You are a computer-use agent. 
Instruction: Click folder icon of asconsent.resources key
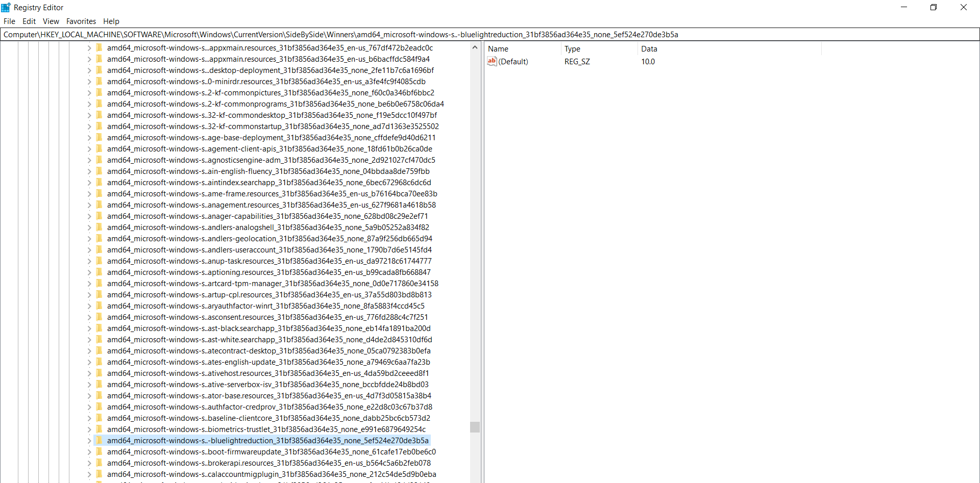click(99, 317)
